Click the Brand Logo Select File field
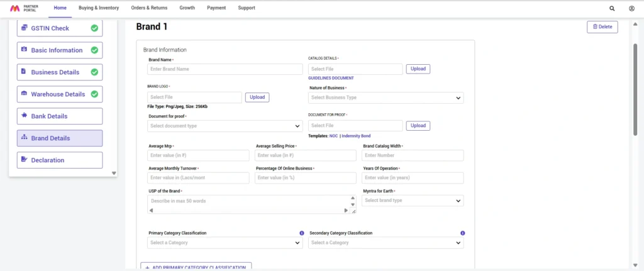 [x=195, y=97]
